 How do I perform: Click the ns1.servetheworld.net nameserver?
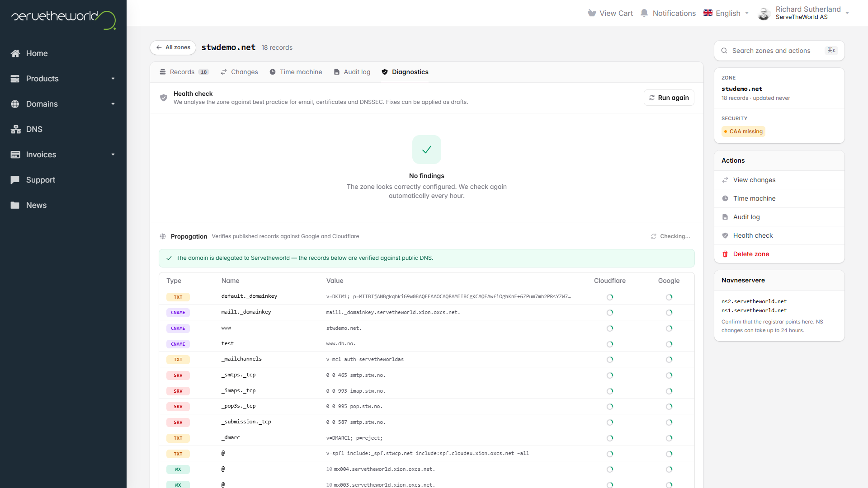[x=754, y=310]
